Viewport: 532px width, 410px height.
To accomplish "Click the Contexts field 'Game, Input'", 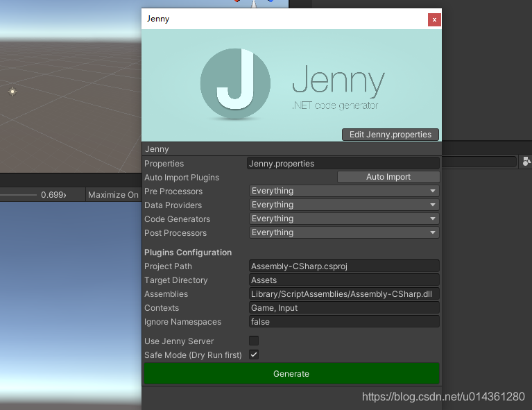I will (344, 308).
